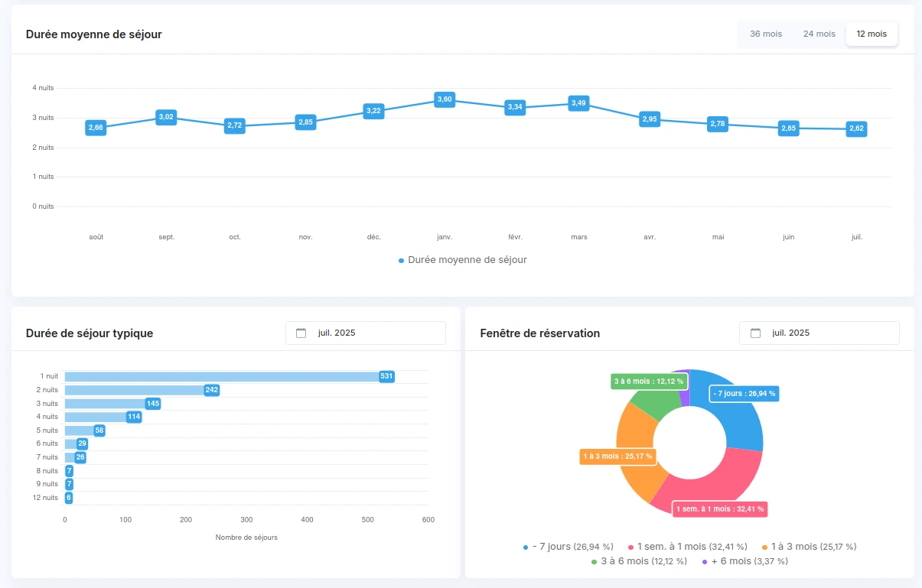Toggle the - 7 jours legend entry
Viewport: 922px width, 588px height.
568,547
